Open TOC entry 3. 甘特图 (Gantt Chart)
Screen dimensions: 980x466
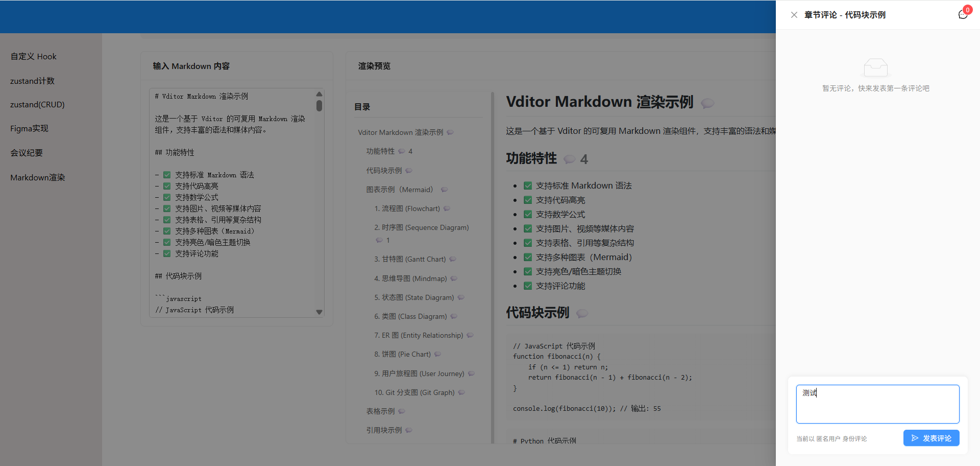(x=410, y=259)
